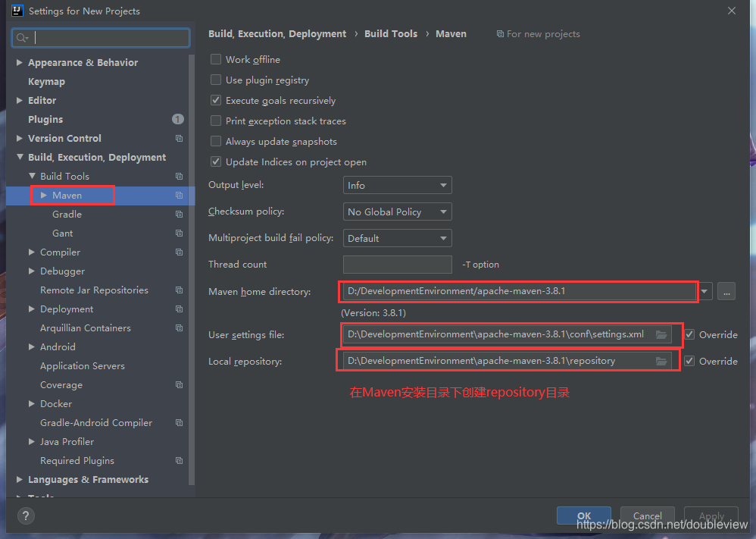
Task: Click the Apply button
Action: (711, 515)
